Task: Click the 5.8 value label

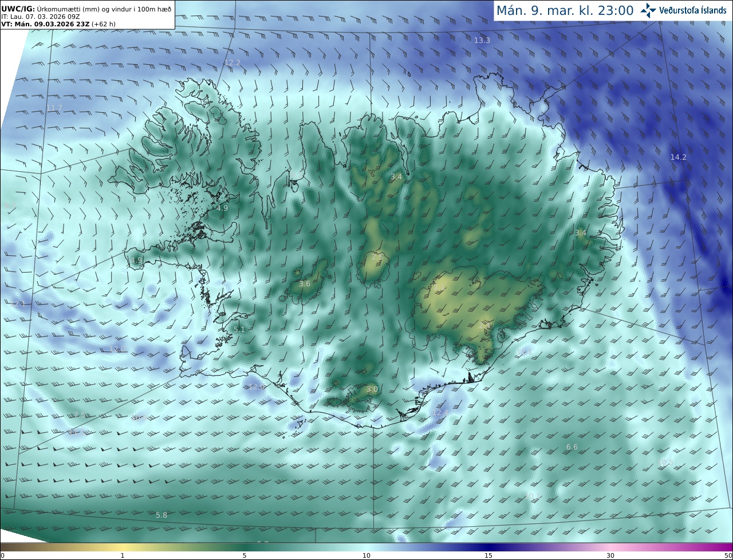Action: click(161, 515)
